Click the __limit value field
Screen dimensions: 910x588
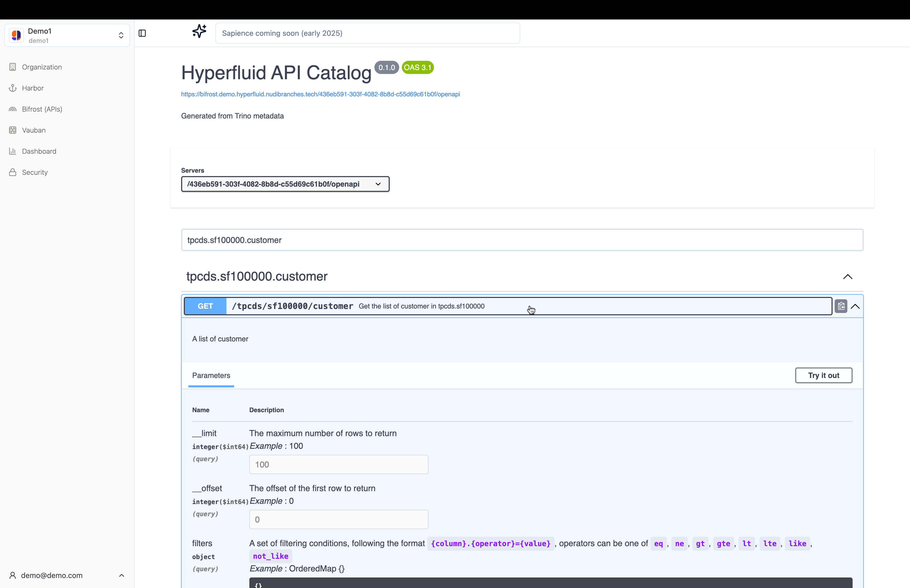point(339,464)
